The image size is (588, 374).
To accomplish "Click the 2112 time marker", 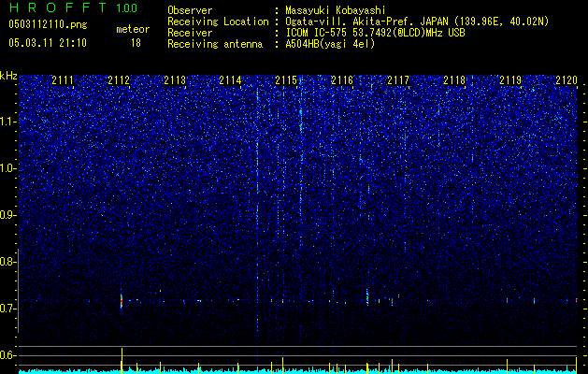I will tap(119, 79).
